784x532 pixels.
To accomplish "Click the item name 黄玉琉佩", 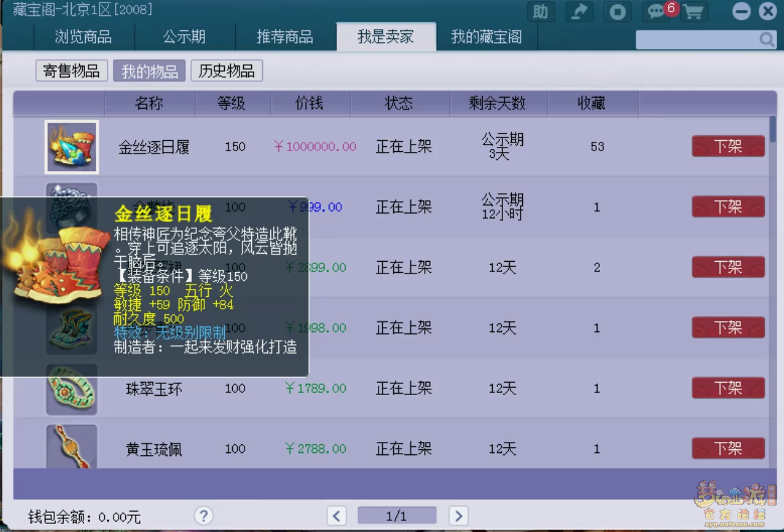I will 154,450.
